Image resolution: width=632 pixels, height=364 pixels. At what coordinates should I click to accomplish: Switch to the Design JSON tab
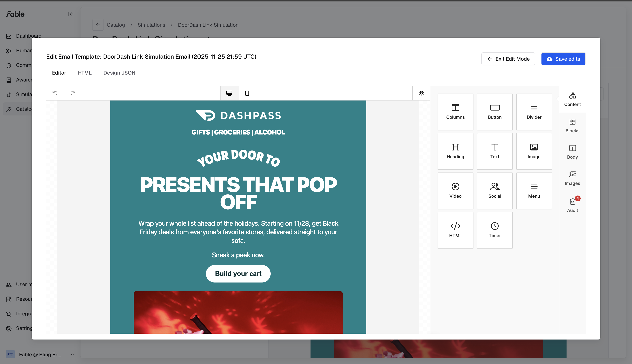tap(119, 73)
